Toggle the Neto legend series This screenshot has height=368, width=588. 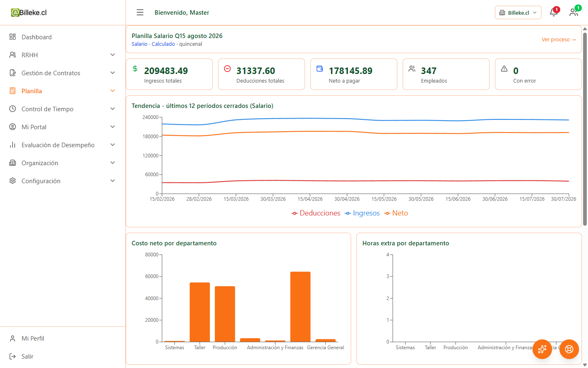coord(396,213)
